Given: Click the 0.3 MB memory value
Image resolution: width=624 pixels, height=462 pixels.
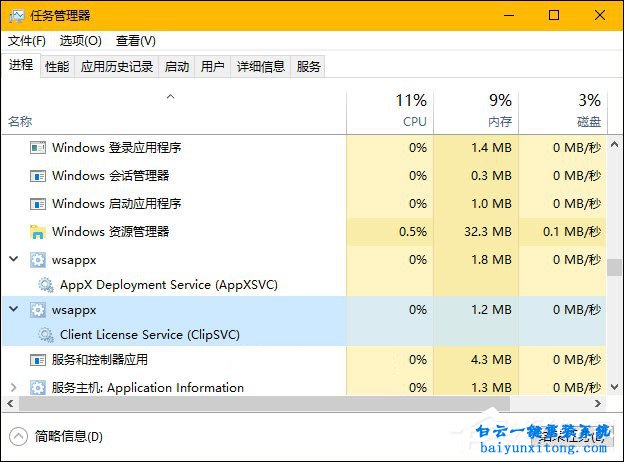Looking at the screenshot, I should pos(491,176).
